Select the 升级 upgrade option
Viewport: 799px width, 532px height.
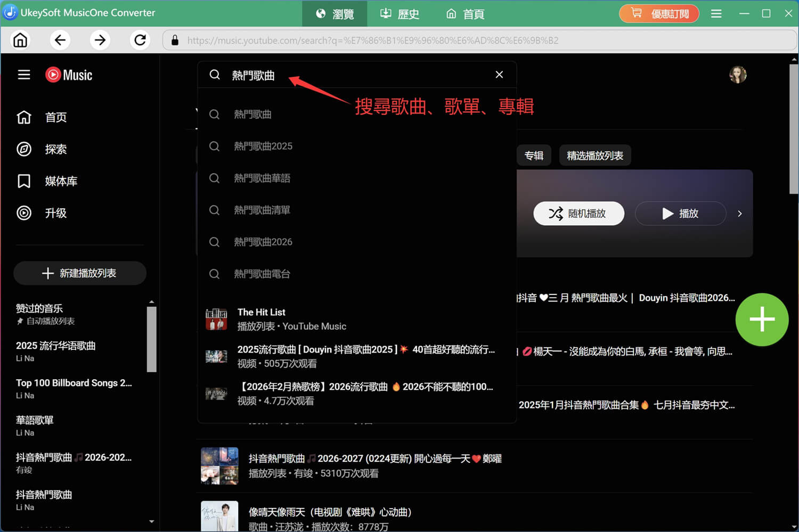coord(55,213)
